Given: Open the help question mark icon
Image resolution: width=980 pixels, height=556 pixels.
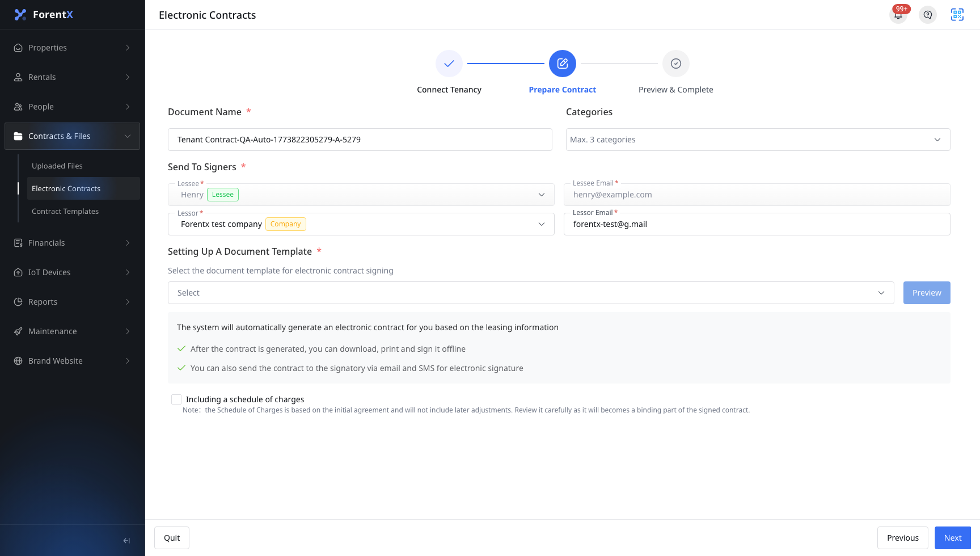Looking at the screenshot, I should pos(928,15).
